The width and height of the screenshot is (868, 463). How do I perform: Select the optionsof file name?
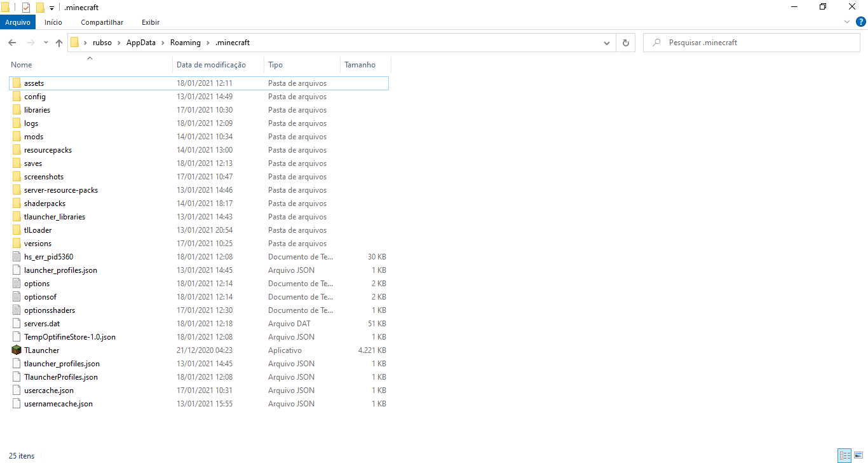pos(41,297)
